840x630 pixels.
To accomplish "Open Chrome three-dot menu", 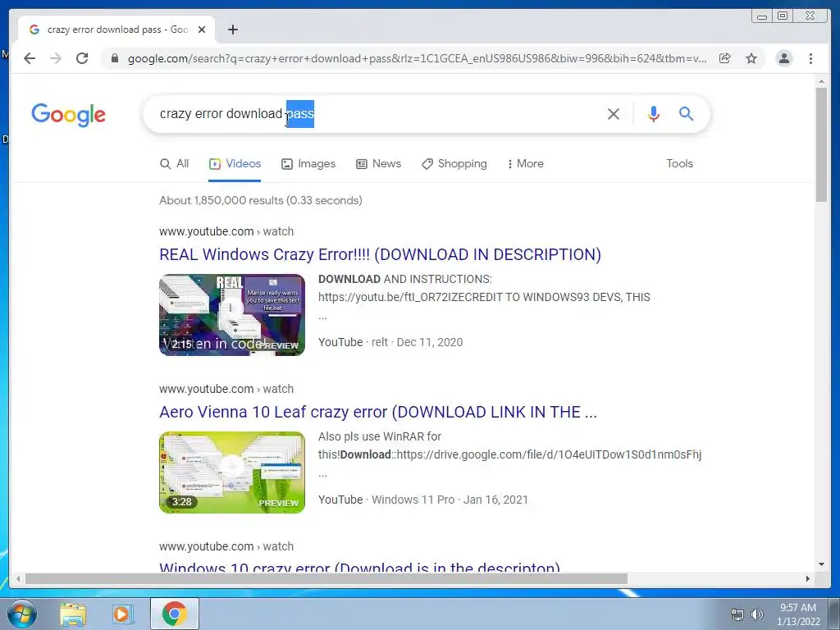I will click(x=810, y=58).
